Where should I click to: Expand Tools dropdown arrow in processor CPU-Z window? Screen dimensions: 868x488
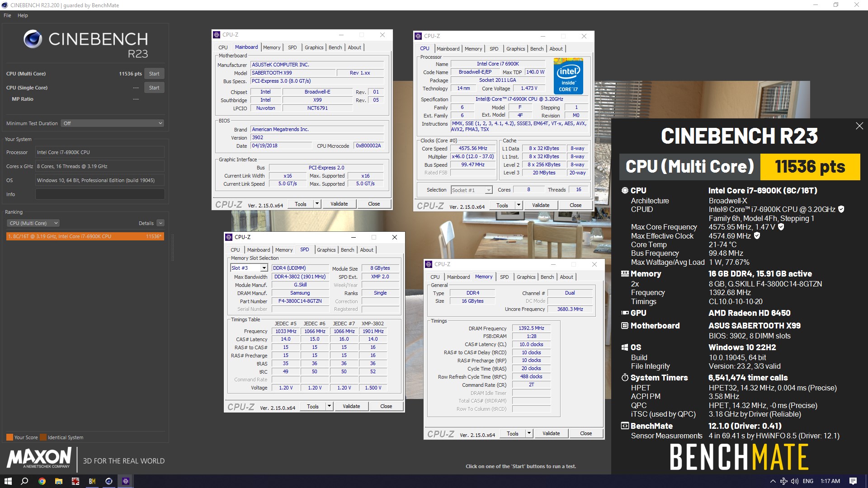pos(519,206)
